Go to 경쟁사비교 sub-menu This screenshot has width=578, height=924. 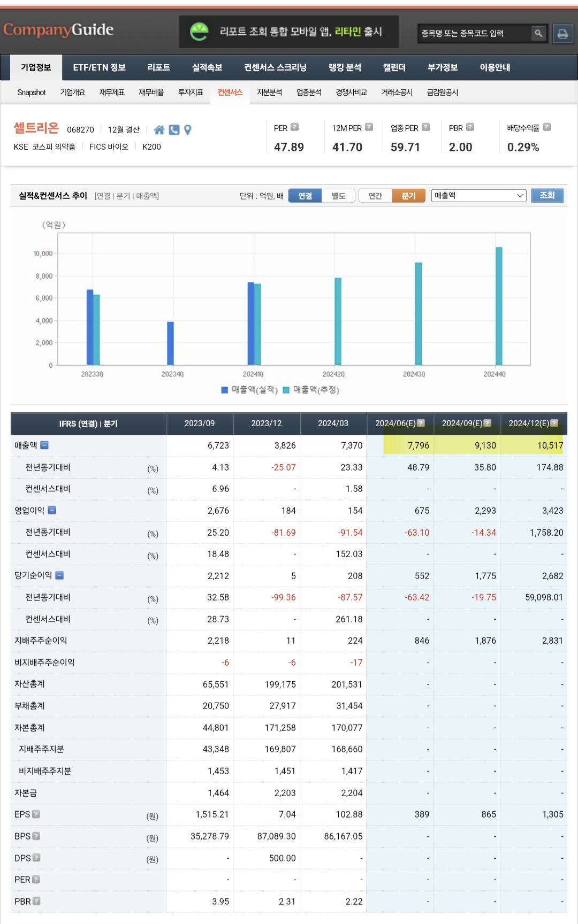[351, 93]
